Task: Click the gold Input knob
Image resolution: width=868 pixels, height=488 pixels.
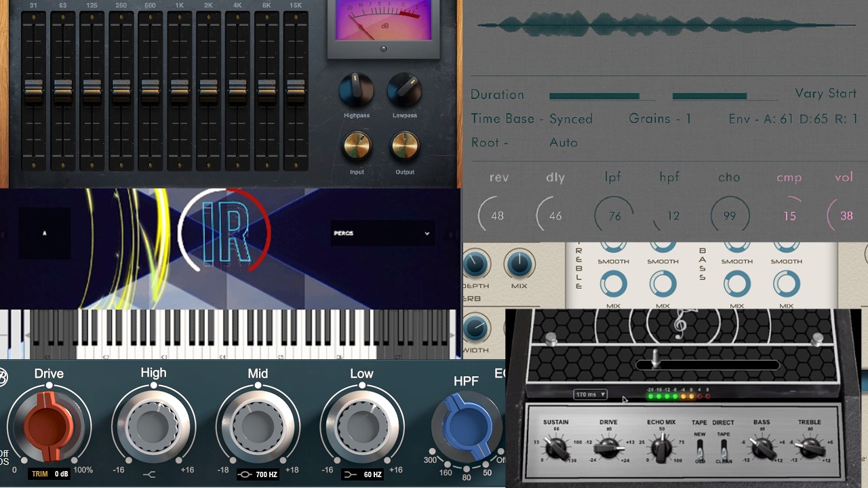Action: point(357,146)
